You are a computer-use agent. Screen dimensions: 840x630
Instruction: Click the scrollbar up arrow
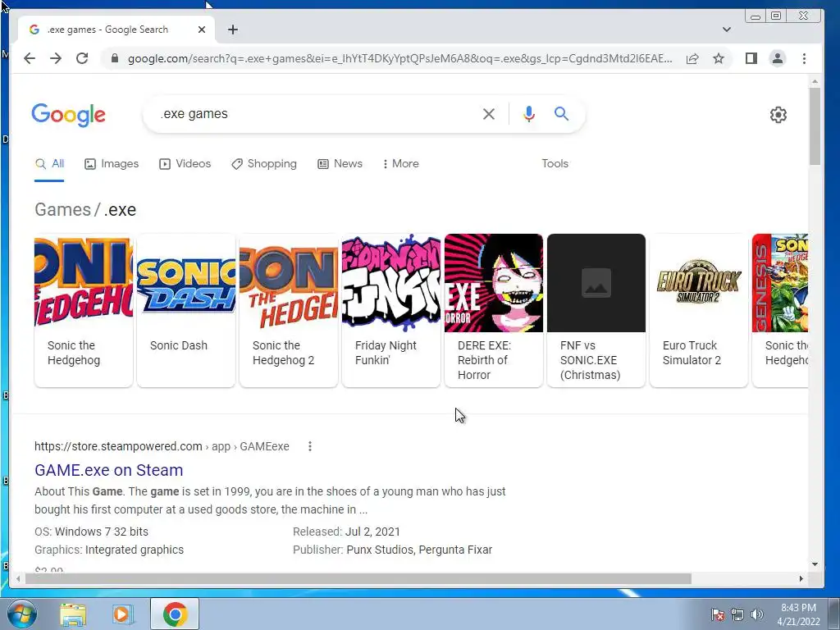coord(815,81)
